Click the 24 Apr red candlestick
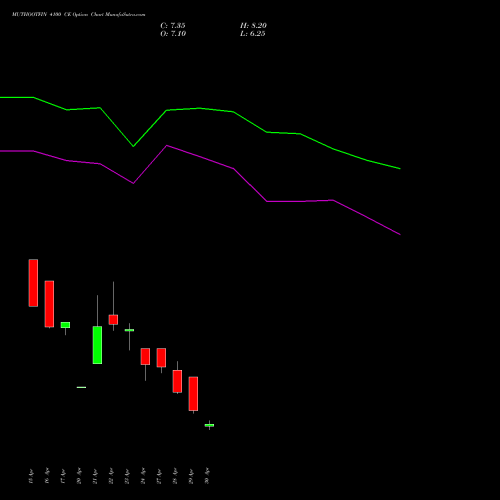 tap(145, 356)
